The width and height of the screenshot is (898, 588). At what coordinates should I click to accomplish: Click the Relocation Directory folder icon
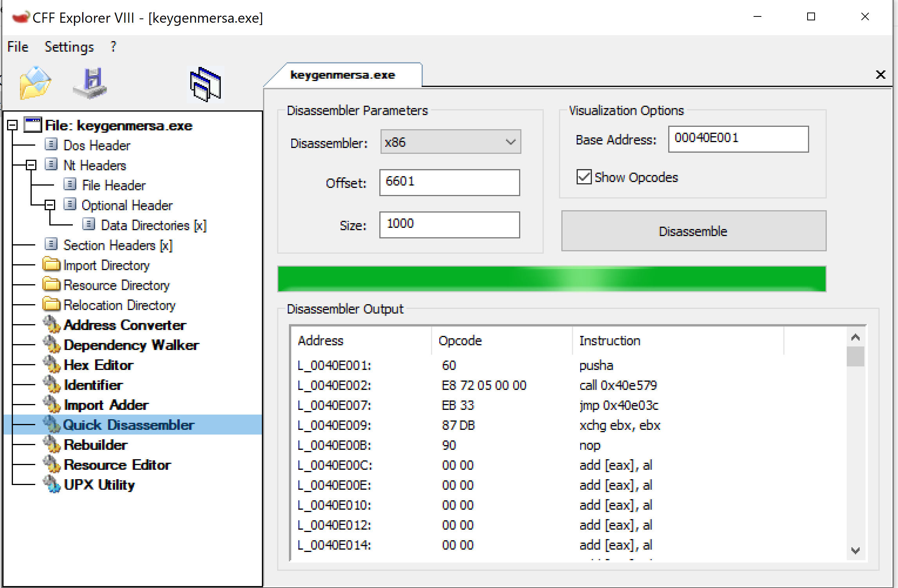(52, 304)
